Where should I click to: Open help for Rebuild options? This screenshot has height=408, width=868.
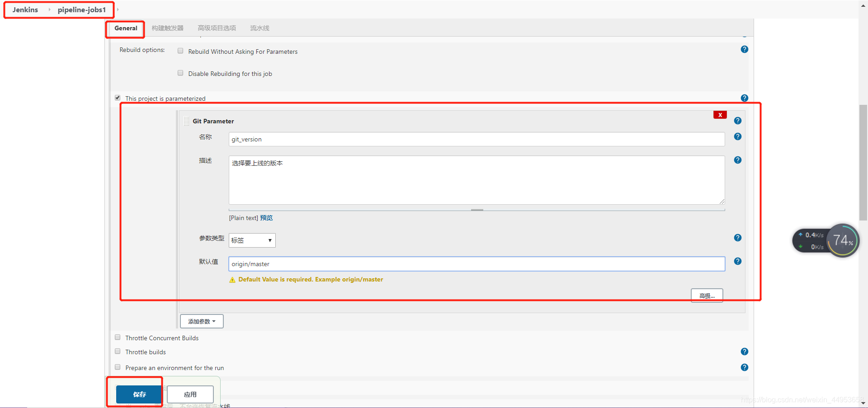tap(744, 49)
